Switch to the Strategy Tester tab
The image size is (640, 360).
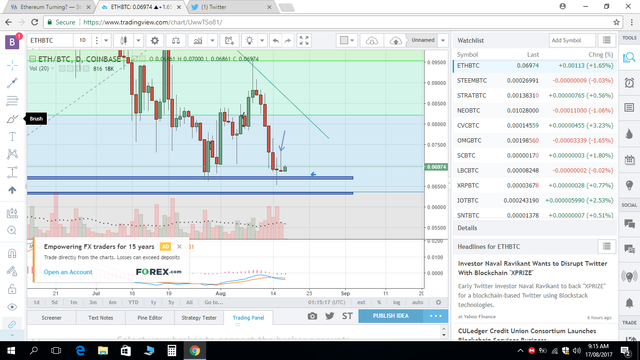(x=199, y=318)
